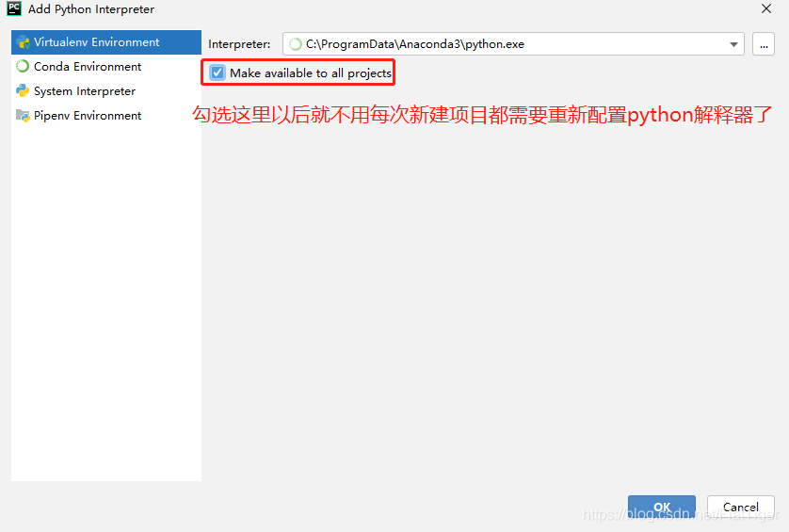This screenshot has width=789, height=532.
Task: Close the Add Python Interpreter dialog
Action: 766,9
